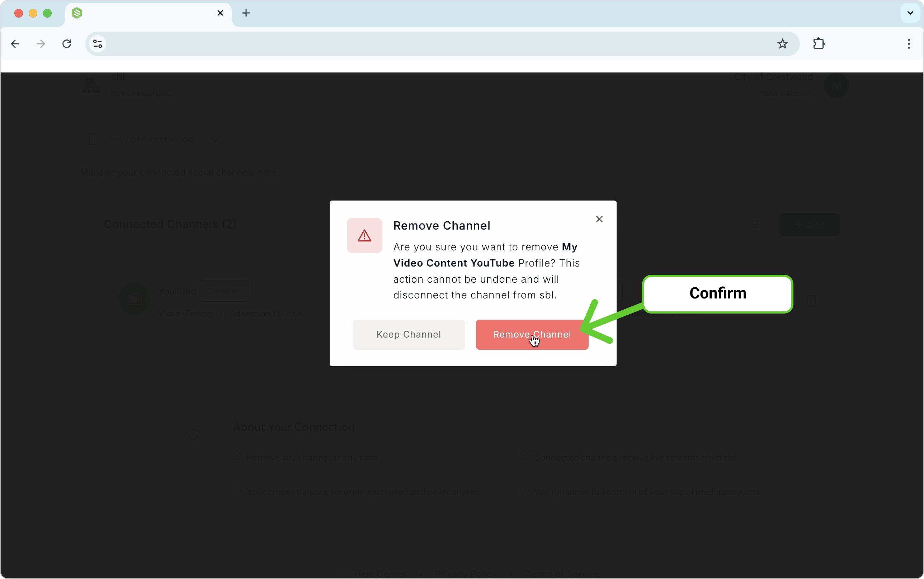Click 'Remove any channel at any time' text
This screenshot has width=924, height=579.
[x=312, y=458]
